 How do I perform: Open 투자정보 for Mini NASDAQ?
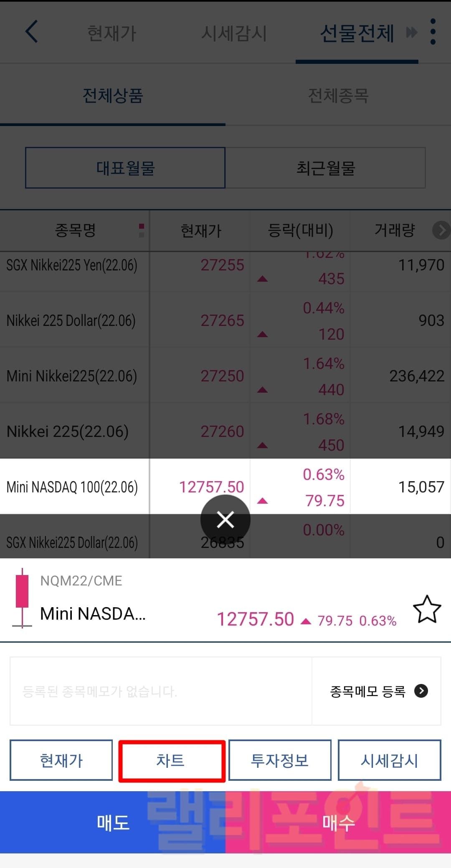(x=280, y=760)
